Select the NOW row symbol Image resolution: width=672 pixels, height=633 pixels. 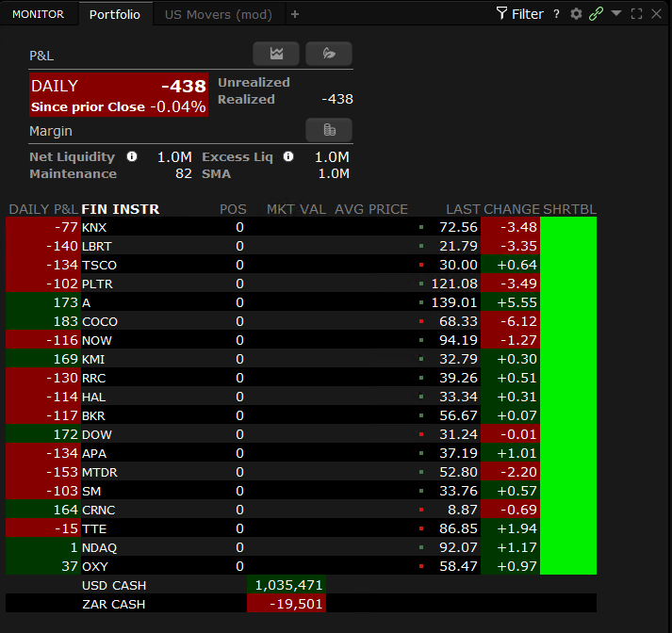97,340
